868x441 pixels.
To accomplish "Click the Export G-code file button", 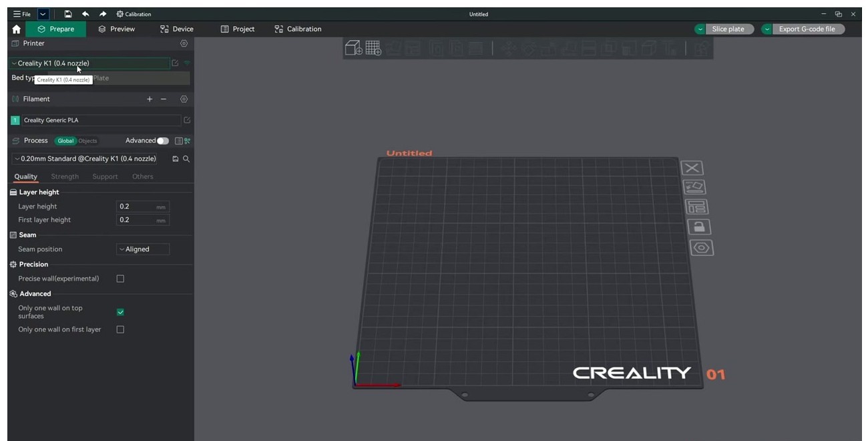I will click(x=809, y=29).
